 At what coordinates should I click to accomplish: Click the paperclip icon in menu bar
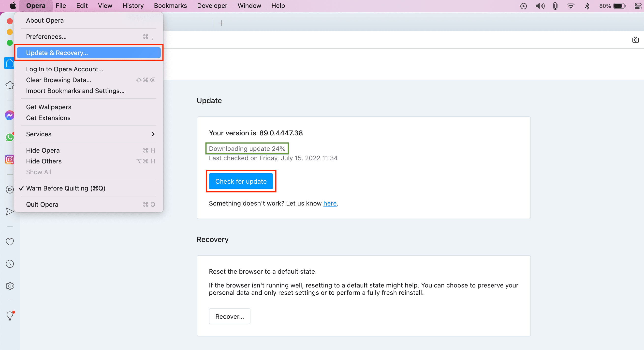point(555,6)
